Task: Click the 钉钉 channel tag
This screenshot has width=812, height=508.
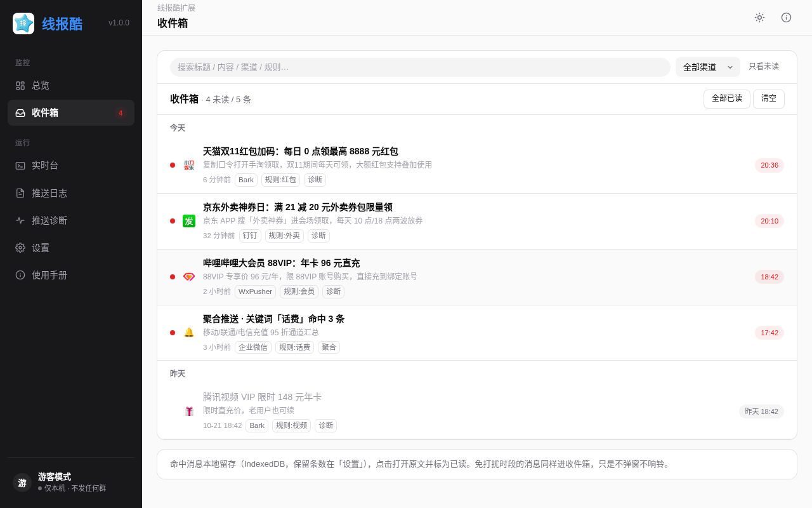Action: tap(250, 236)
